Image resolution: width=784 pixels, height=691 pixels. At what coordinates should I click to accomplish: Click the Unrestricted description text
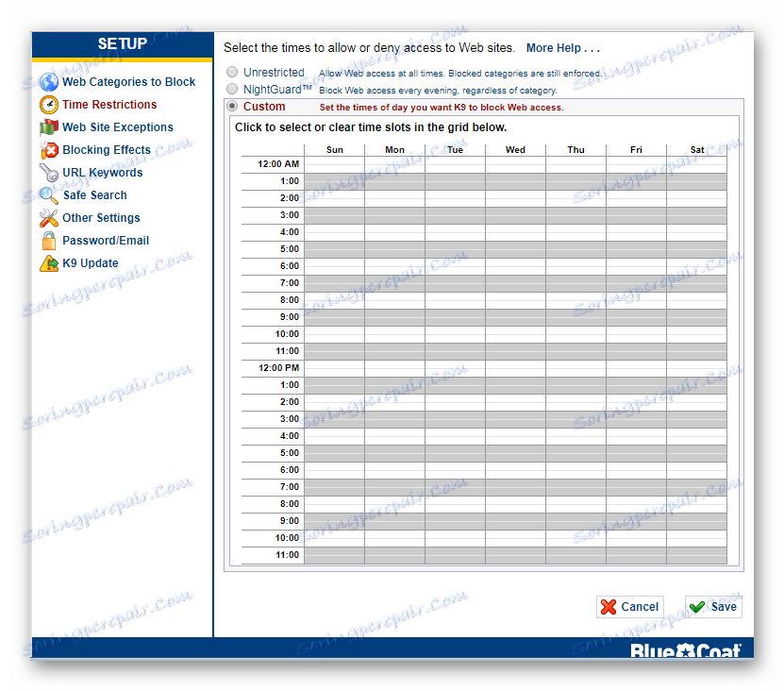click(460, 74)
